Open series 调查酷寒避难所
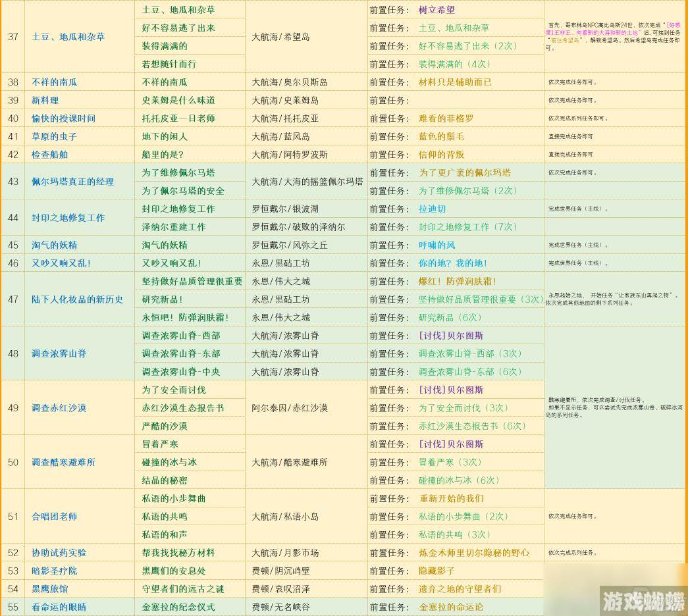The height and width of the screenshot is (616, 688). click(63, 462)
